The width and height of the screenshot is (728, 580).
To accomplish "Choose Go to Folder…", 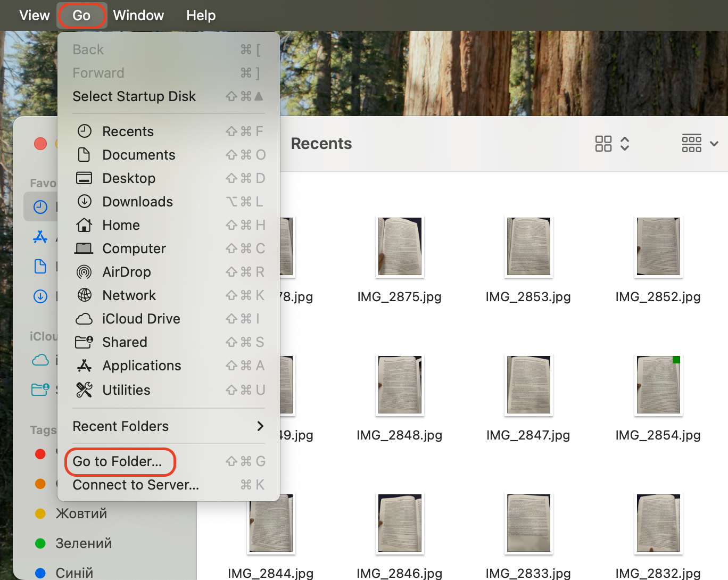I will (x=119, y=461).
